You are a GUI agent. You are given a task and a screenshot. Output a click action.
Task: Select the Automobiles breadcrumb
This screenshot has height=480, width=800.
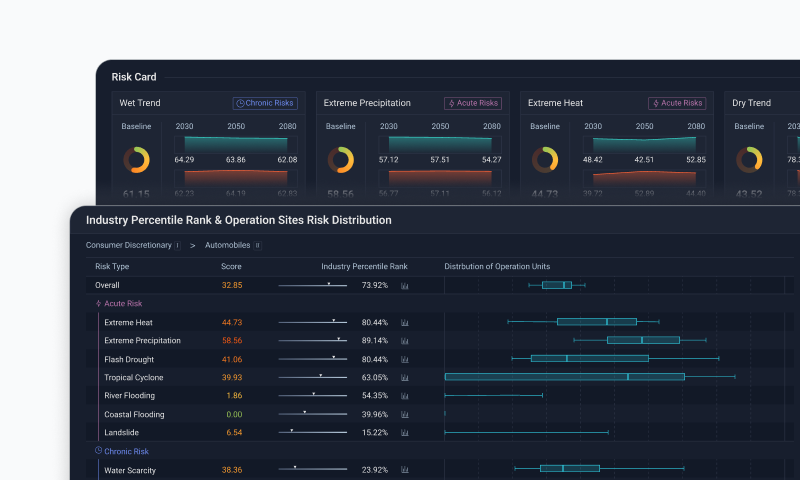(x=228, y=245)
